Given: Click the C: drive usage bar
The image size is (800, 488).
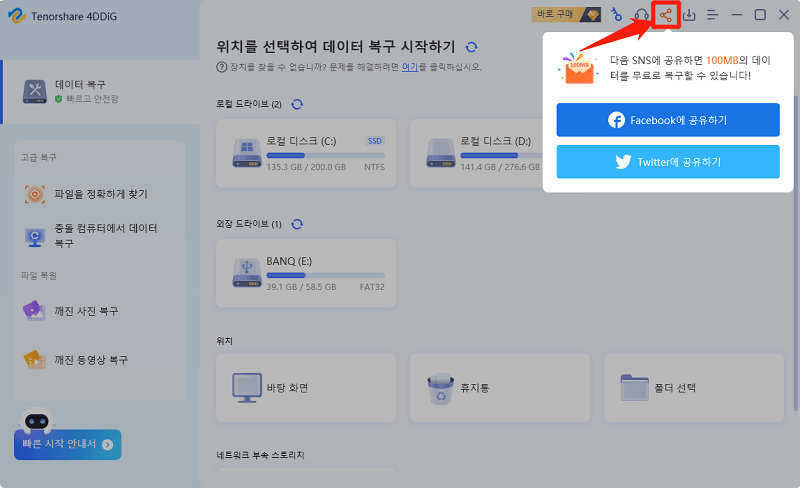Looking at the screenshot, I should (326, 155).
